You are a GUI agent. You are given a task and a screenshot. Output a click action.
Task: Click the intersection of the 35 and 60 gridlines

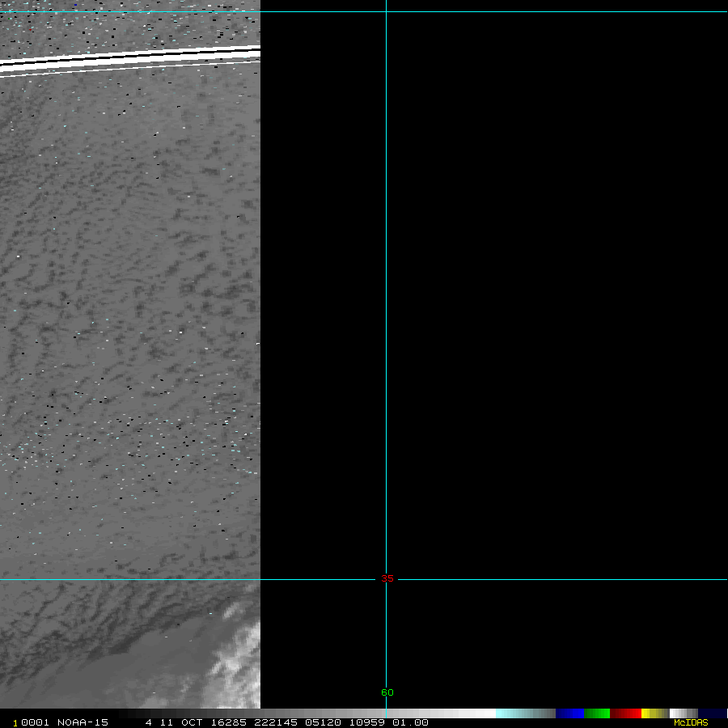pyautogui.click(x=386, y=579)
